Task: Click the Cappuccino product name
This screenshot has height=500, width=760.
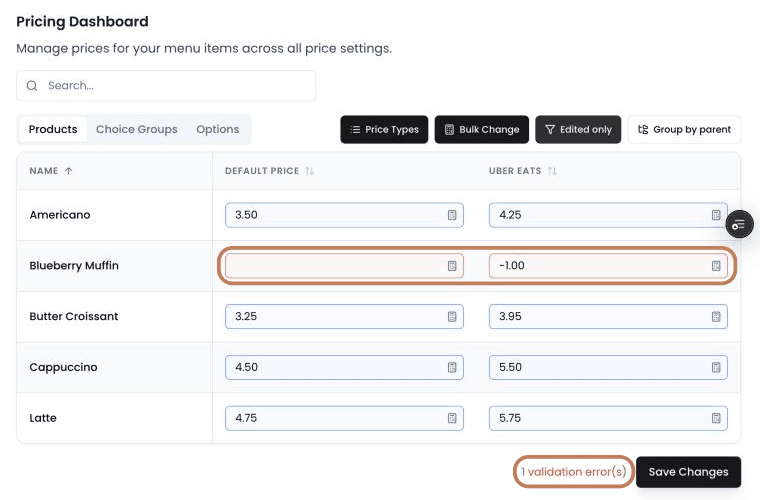Action: point(63,368)
